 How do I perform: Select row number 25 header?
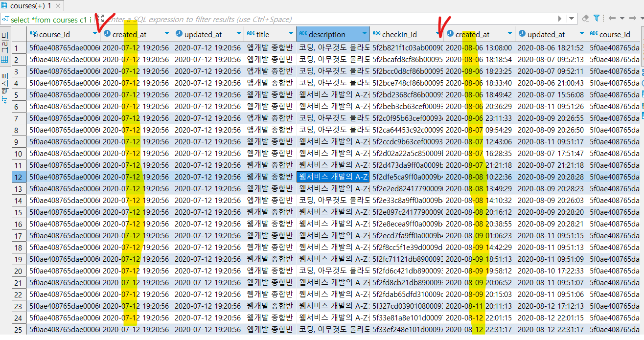(x=19, y=329)
